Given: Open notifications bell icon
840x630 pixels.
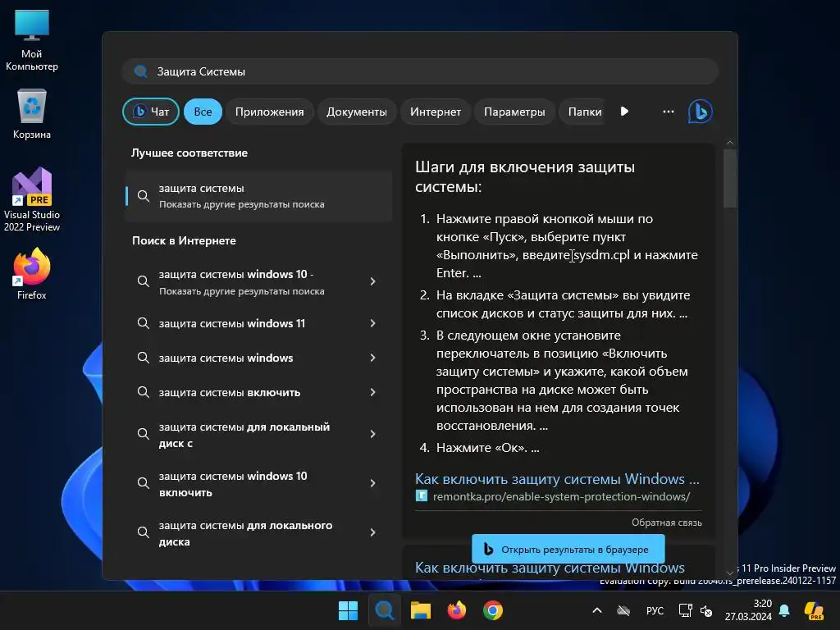Looking at the screenshot, I should click(x=784, y=610).
